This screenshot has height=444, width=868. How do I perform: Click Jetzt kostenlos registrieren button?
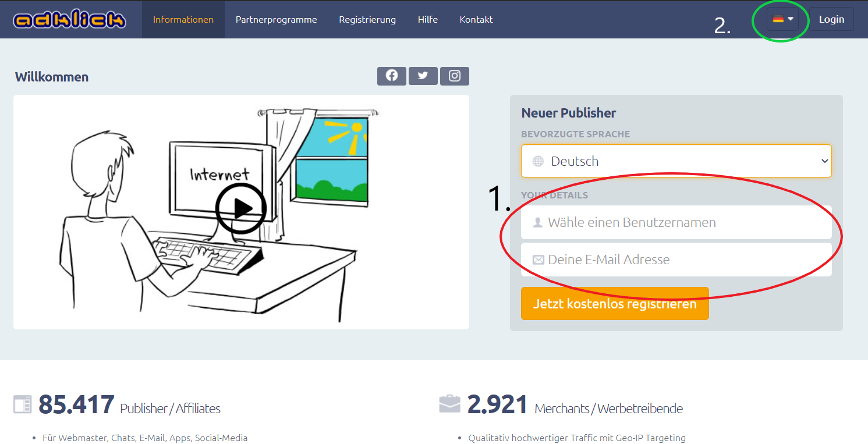615,304
